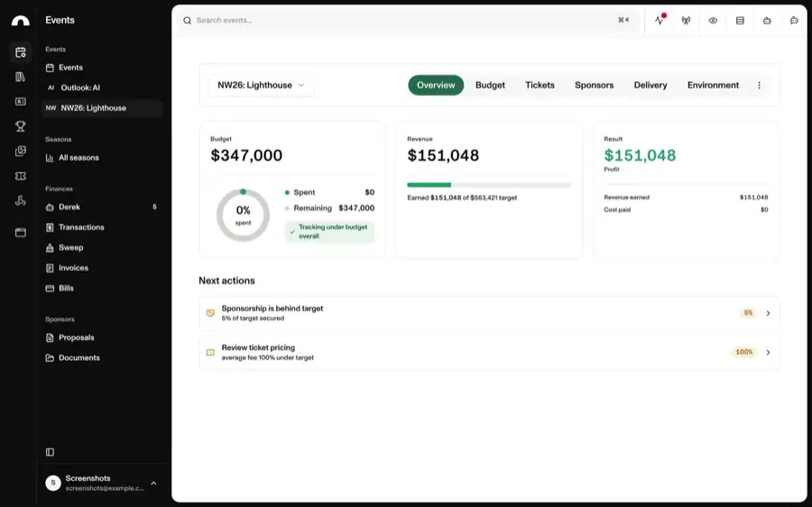
Task: Click the radio tower broadcast icon
Action: 686,21
